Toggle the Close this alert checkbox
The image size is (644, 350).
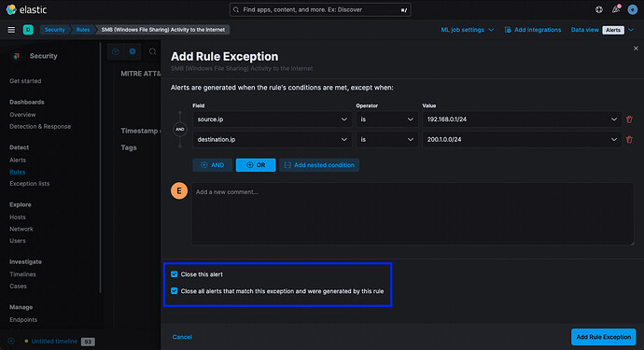click(x=175, y=274)
